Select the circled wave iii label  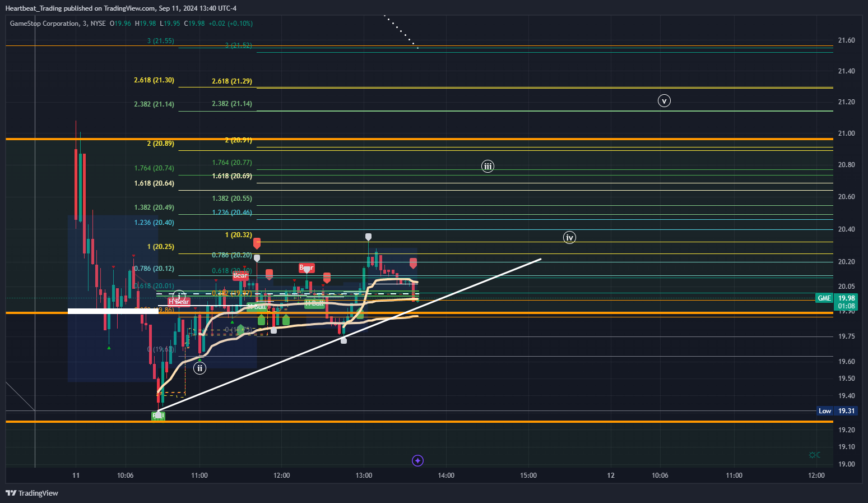click(x=488, y=166)
